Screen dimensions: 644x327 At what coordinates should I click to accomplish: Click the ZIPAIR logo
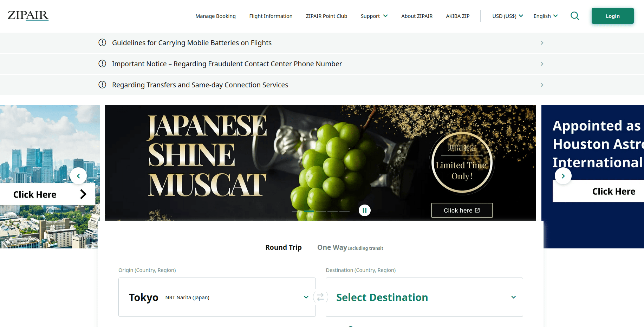point(28,15)
